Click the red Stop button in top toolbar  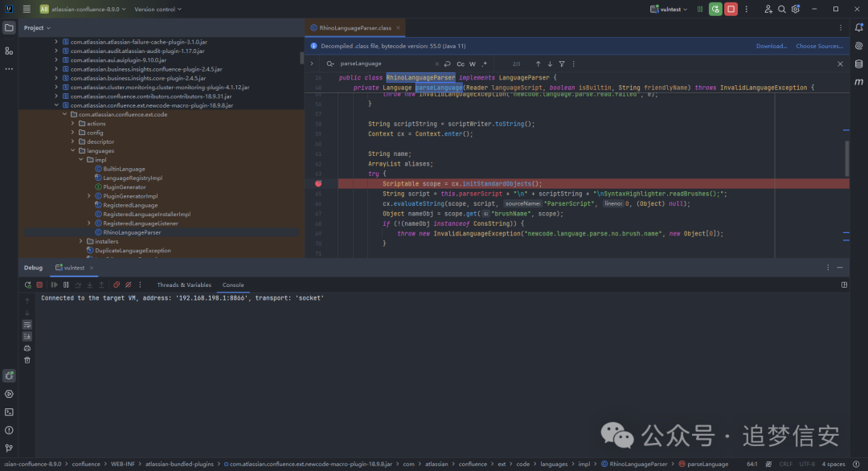[x=731, y=9]
